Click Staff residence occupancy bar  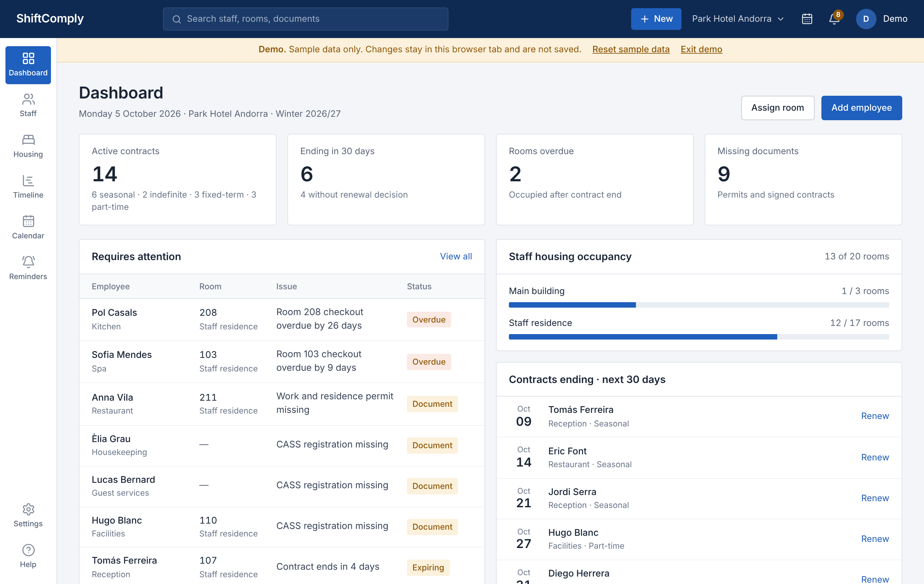tap(699, 337)
